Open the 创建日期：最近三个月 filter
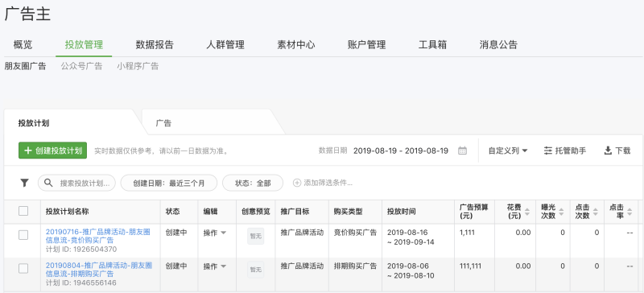Viewport: 644px width, 293px height. [x=169, y=183]
